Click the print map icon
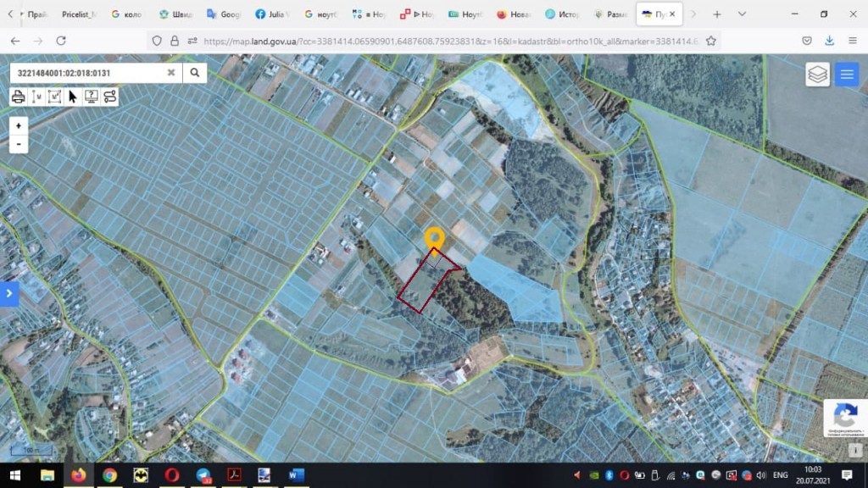The height and width of the screenshot is (488, 868). [19, 97]
